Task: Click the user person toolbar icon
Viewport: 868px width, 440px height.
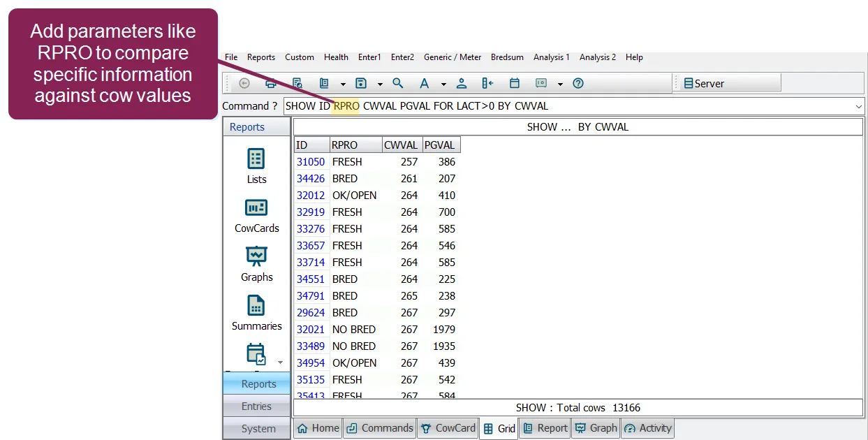Action: [x=462, y=83]
